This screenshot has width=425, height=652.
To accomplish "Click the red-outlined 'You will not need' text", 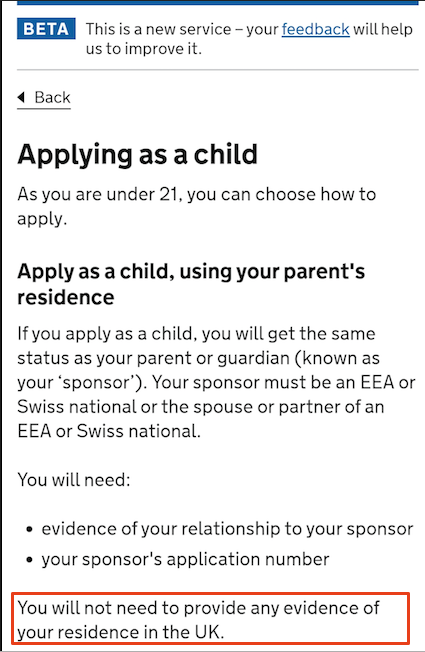I will pyautogui.click(x=210, y=619).
